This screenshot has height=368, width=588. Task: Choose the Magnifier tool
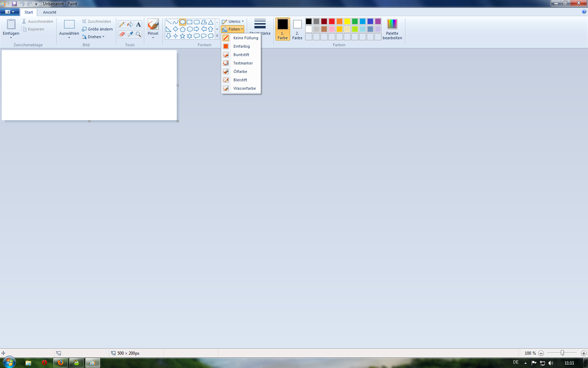tap(139, 34)
